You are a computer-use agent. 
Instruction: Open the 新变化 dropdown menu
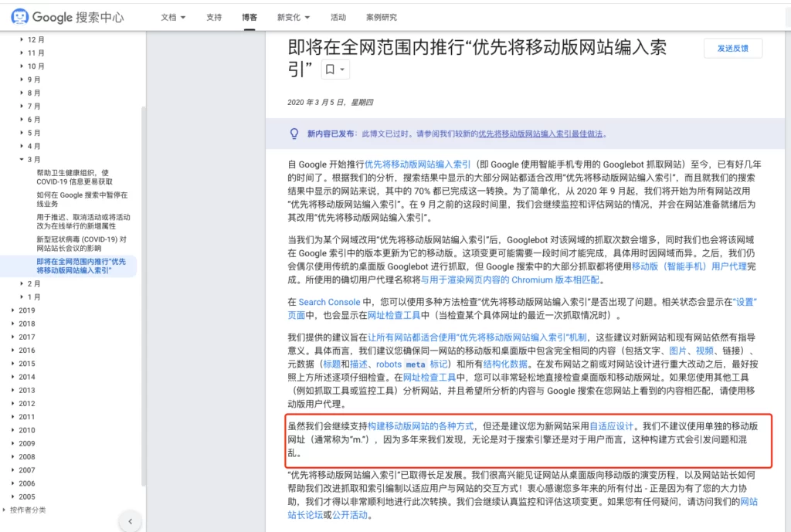[293, 17]
